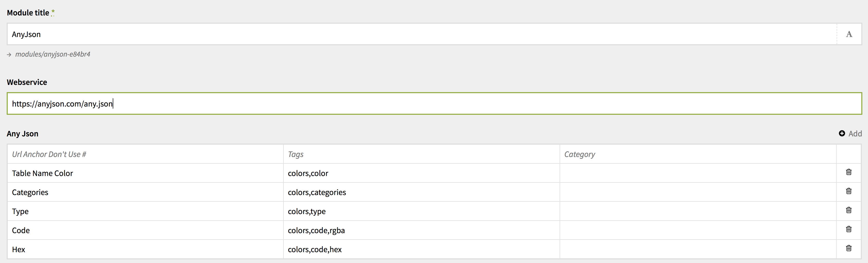Click trash icon on Hex row
The width and height of the screenshot is (868, 263).
[x=848, y=248]
